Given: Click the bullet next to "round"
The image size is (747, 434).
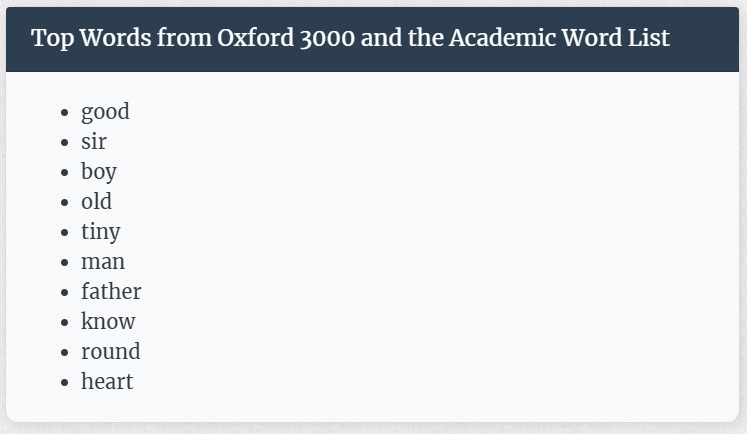Looking at the screenshot, I should [65, 353].
